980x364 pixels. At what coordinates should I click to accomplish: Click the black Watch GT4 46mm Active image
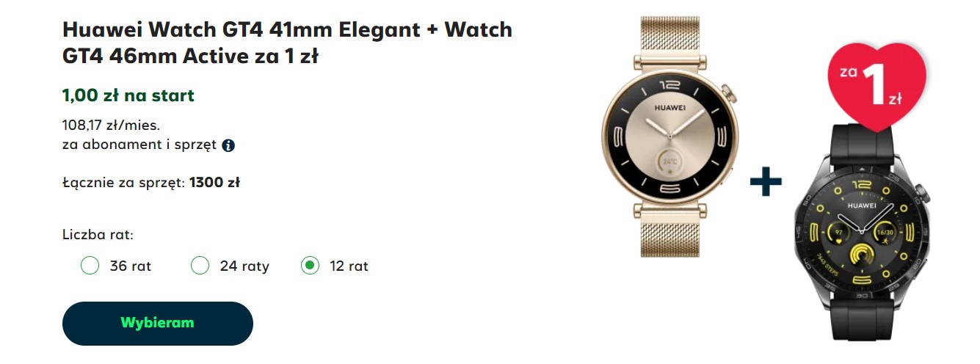862,233
